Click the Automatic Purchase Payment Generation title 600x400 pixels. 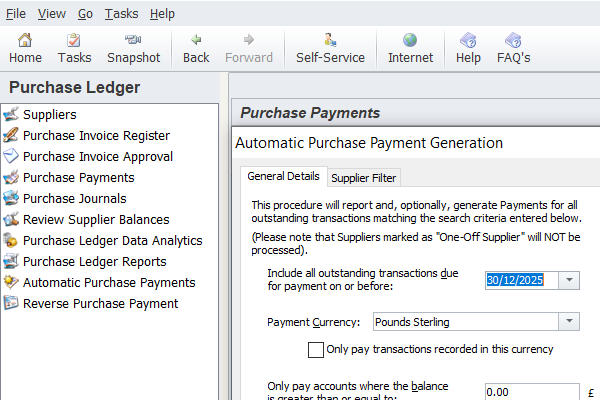369,143
